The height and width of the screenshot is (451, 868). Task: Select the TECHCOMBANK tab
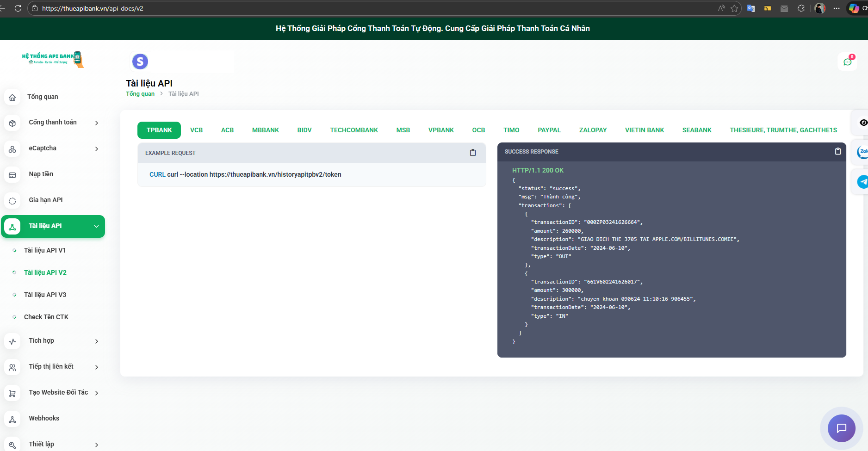pyautogui.click(x=353, y=130)
